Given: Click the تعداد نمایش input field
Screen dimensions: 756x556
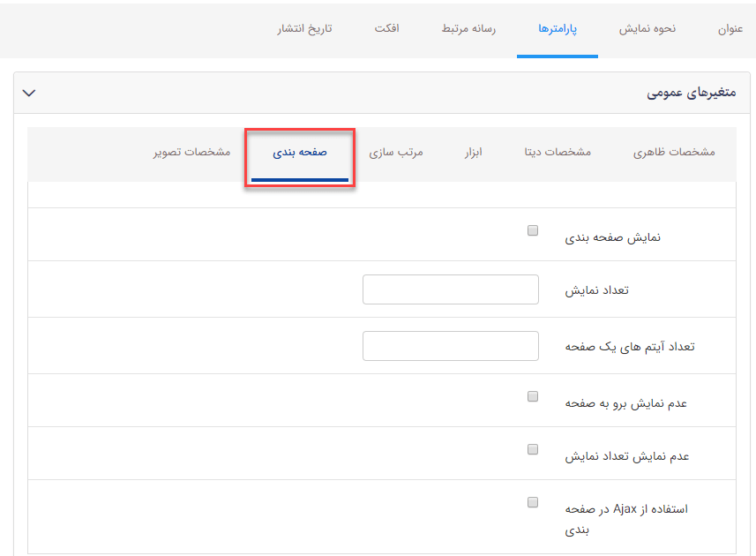Looking at the screenshot, I should (450, 289).
